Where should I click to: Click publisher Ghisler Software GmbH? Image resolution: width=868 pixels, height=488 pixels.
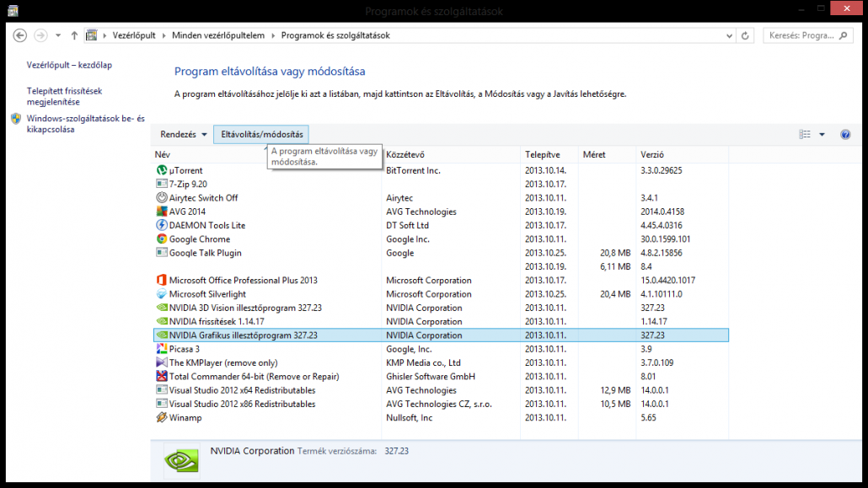pyautogui.click(x=430, y=377)
